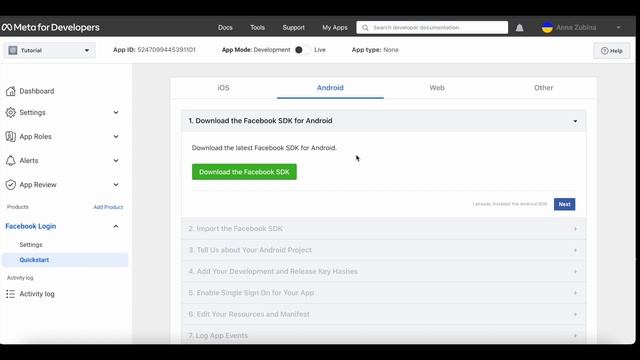Click the Next button

click(564, 204)
